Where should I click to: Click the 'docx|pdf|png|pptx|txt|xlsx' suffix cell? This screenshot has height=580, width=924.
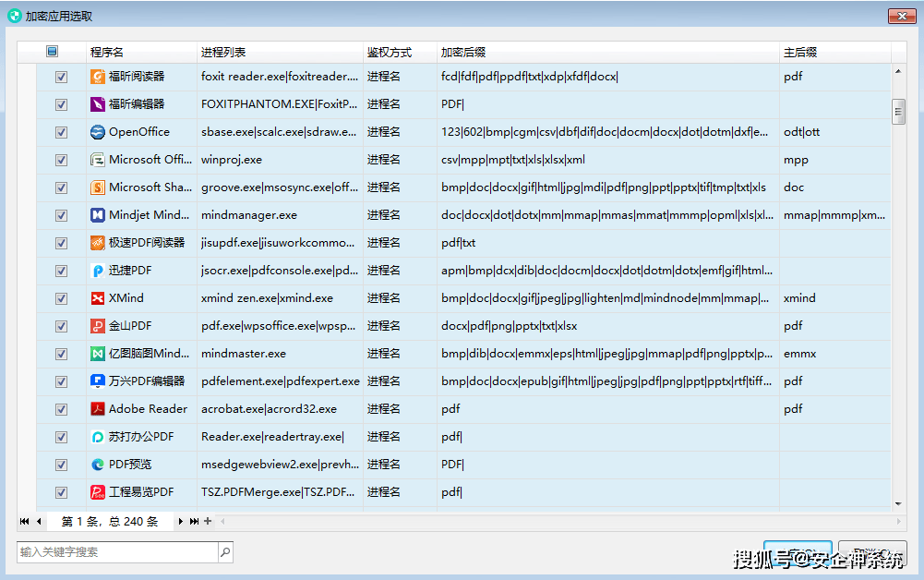[x=608, y=326]
